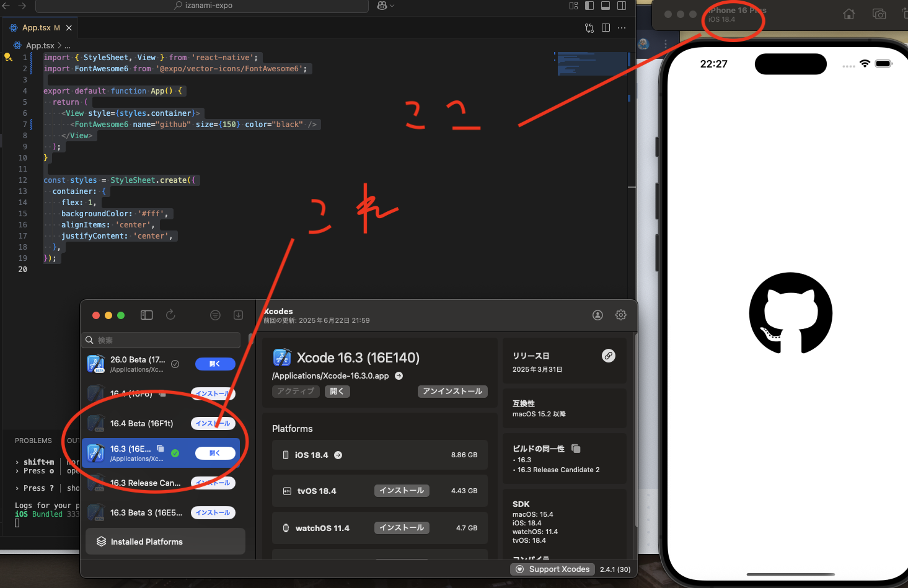
Task: Select the 16.3 Release Candidate row
Action: 161,483
